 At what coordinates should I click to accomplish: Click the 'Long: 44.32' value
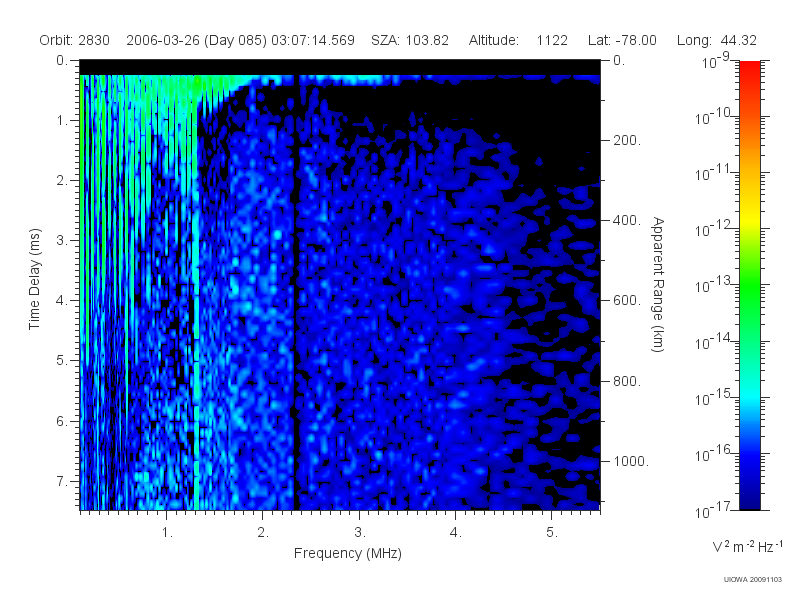point(717,40)
